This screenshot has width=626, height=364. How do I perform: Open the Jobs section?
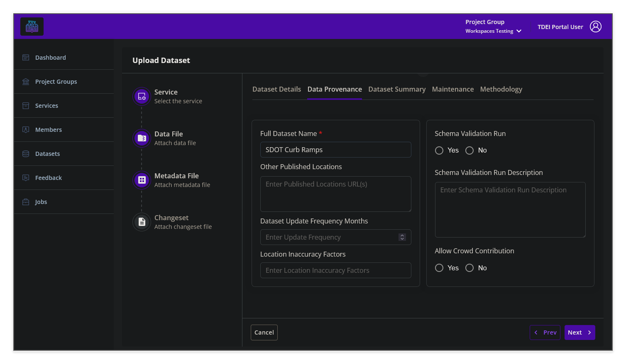point(25,201)
